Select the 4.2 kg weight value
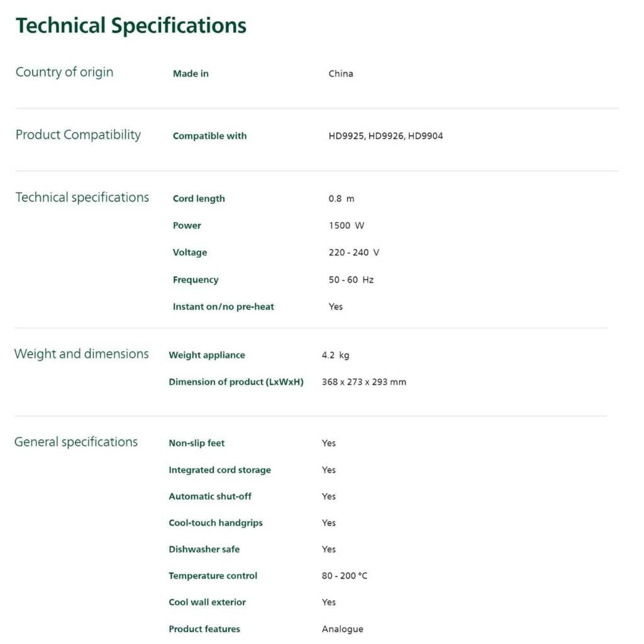644x644 pixels. coord(335,355)
